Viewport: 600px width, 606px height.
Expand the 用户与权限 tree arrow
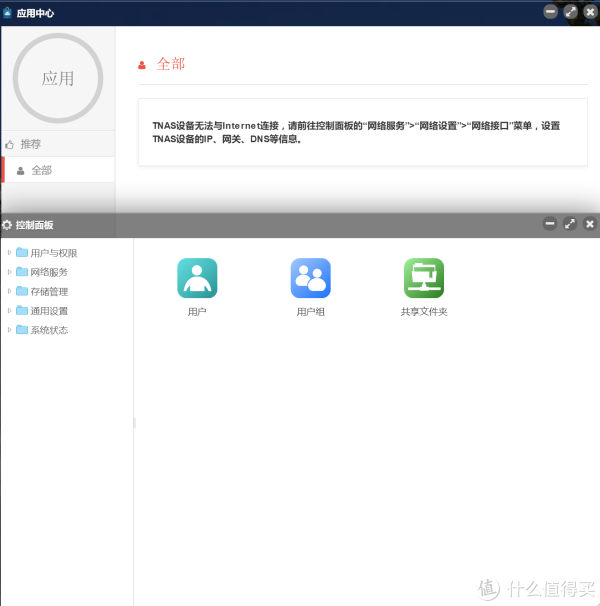(10, 253)
